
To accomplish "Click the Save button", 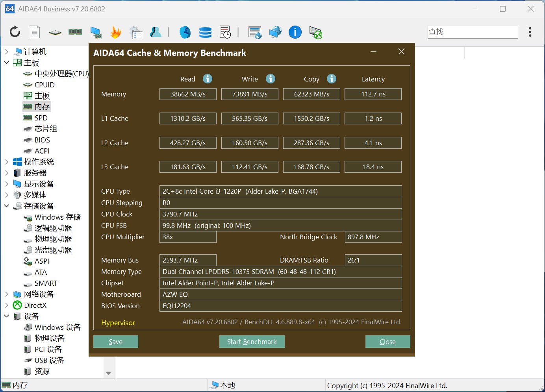I will click(115, 342).
